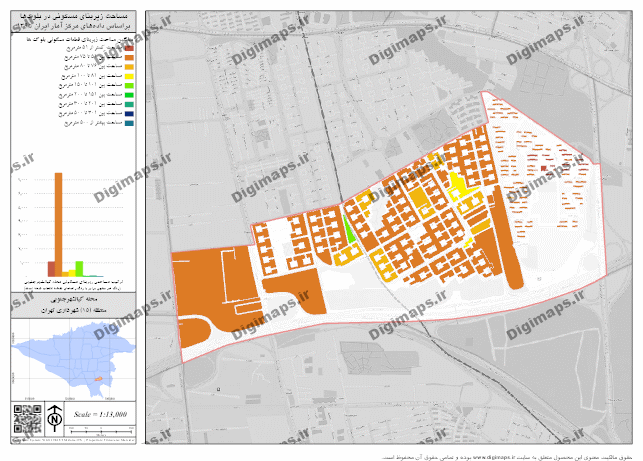Image resolution: width=643 pixels, height=461 pixels.
Task: Click the Scale = 1:13,000 text
Action: point(101,414)
